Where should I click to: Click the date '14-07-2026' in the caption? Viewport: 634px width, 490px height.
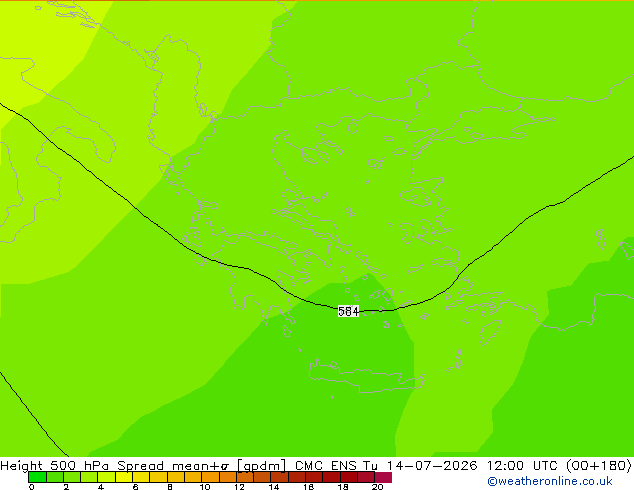click(x=432, y=465)
